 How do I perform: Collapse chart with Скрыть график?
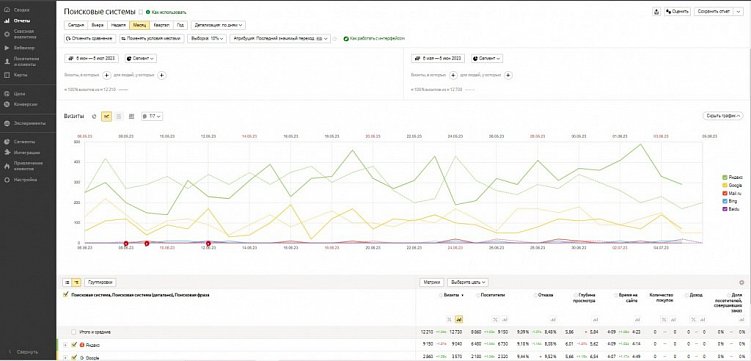pos(723,116)
